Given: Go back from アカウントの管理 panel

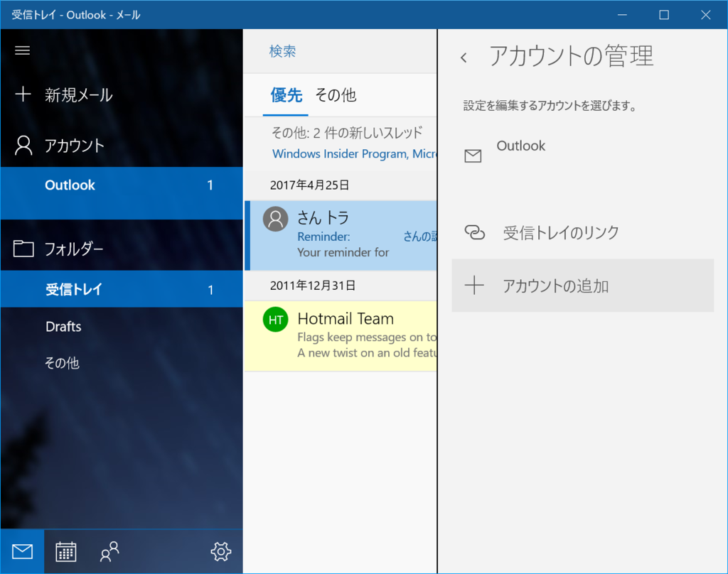Looking at the screenshot, I should click(x=464, y=58).
